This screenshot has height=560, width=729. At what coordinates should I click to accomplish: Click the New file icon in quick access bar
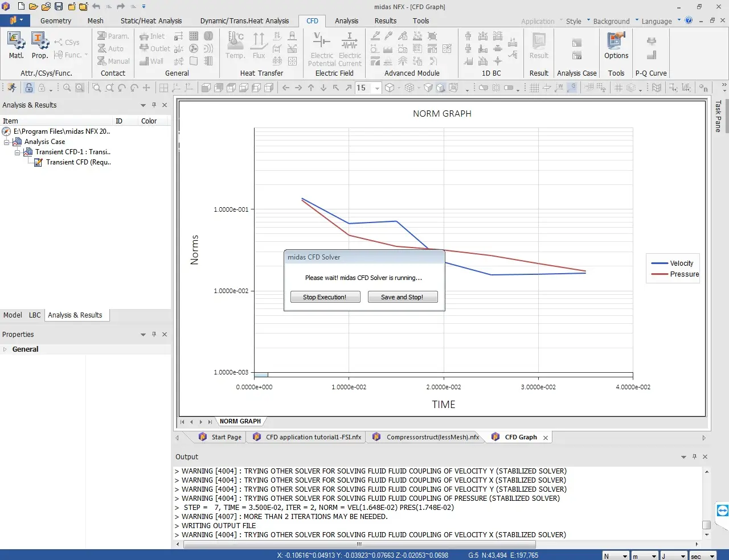click(x=21, y=7)
